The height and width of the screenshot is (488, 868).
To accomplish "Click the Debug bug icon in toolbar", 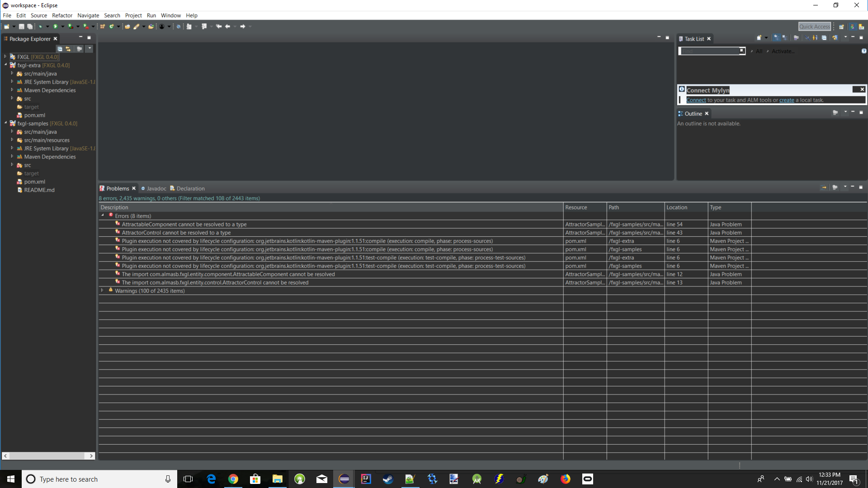I will [40, 27].
